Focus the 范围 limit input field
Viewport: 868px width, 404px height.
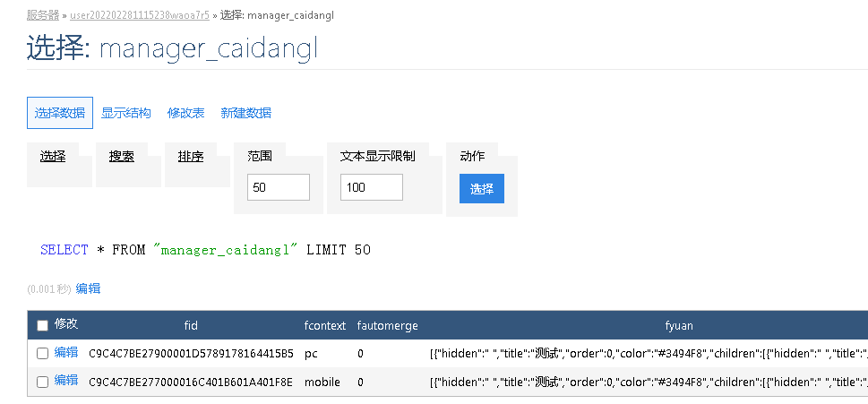(x=279, y=187)
